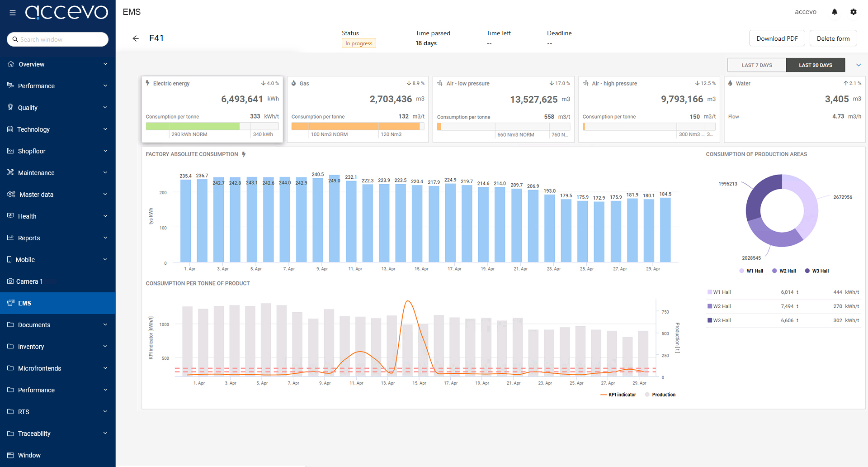Expand the Traceability menu chevron
Viewport: 868px width, 467px height.
click(x=105, y=433)
